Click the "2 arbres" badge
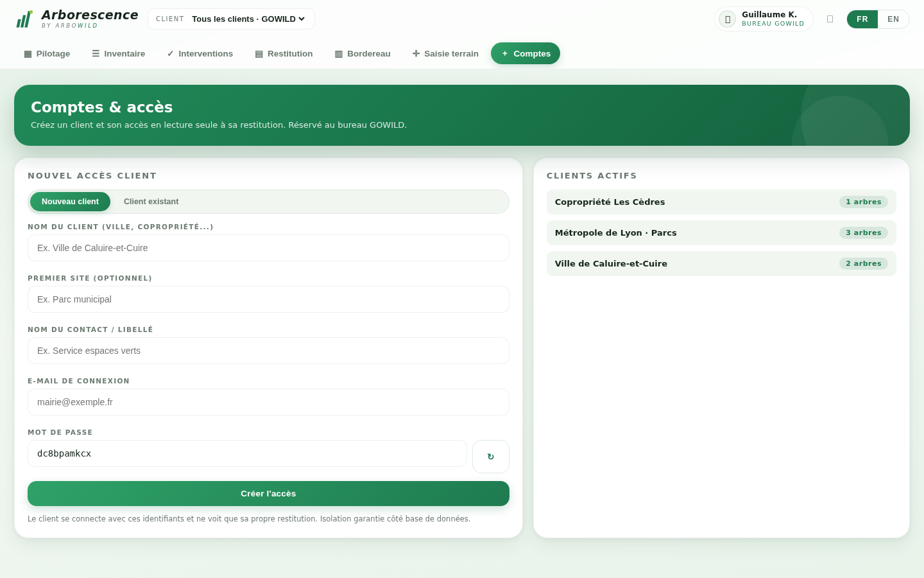Image resolution: width=924 pixels, height=578 pixels. [x=864, y=263]
